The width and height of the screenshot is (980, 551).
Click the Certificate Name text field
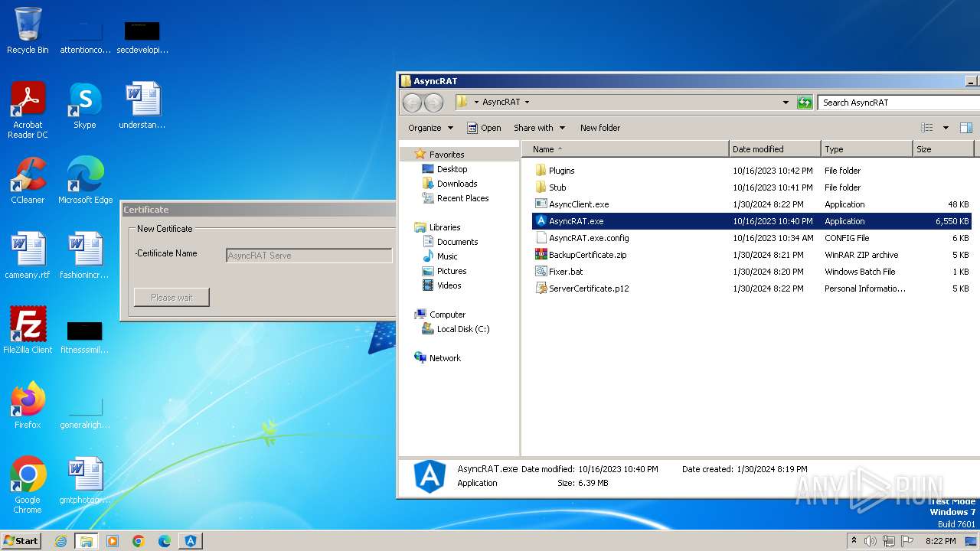click(309, 256)
